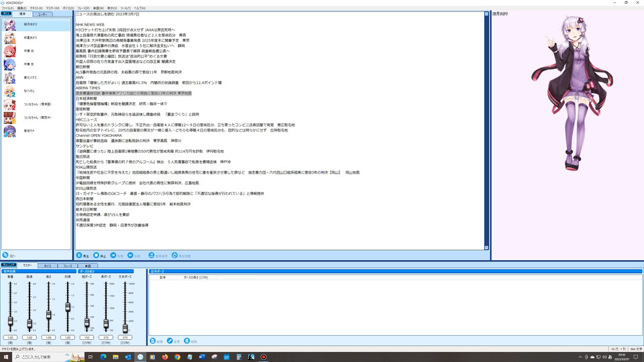
Task: Click the ポーズの長さ [ミリ秒] column header
Action: pyautogui.click(x=195, y=278)
